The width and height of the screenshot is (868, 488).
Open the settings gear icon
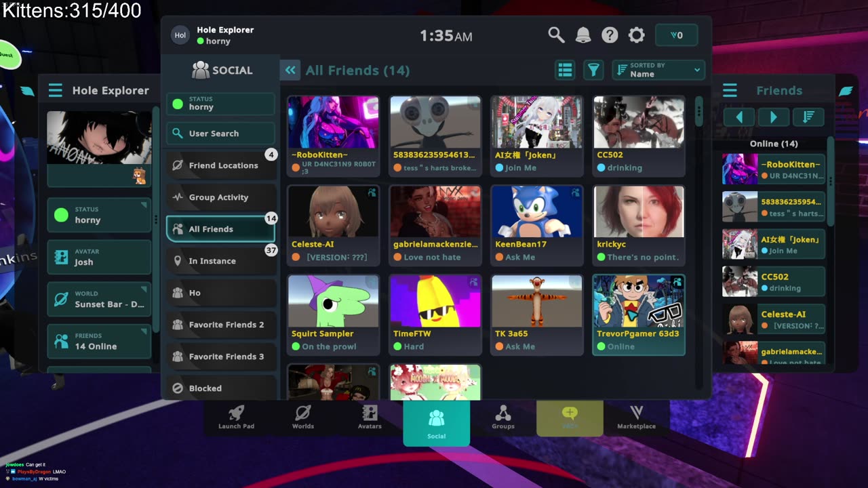click(636, 35)
